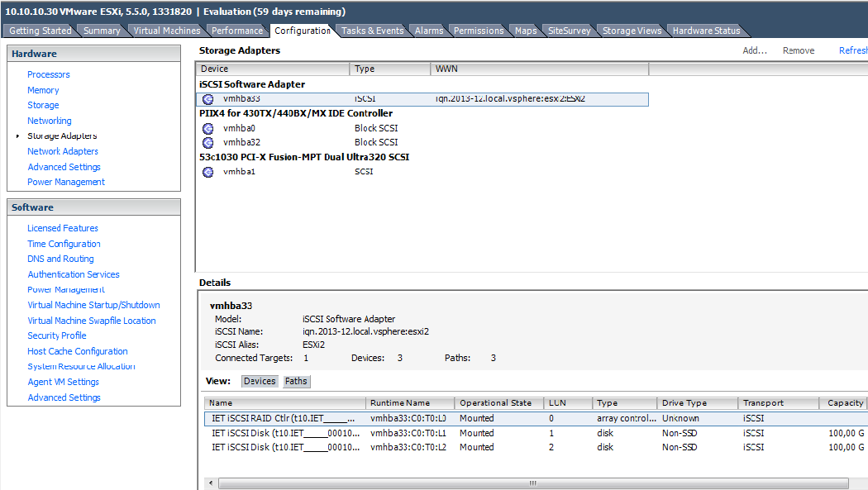Click the scrollbar left arrow

click(211, 483)
